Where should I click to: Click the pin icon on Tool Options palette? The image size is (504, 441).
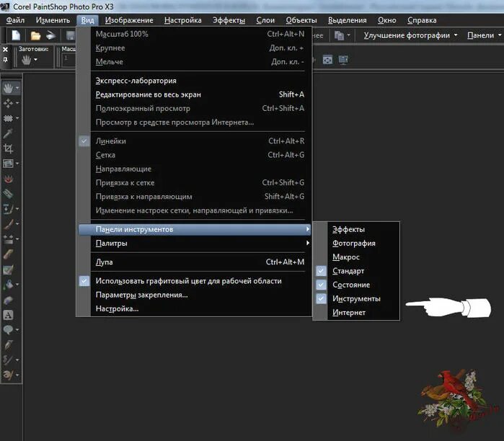5,59
